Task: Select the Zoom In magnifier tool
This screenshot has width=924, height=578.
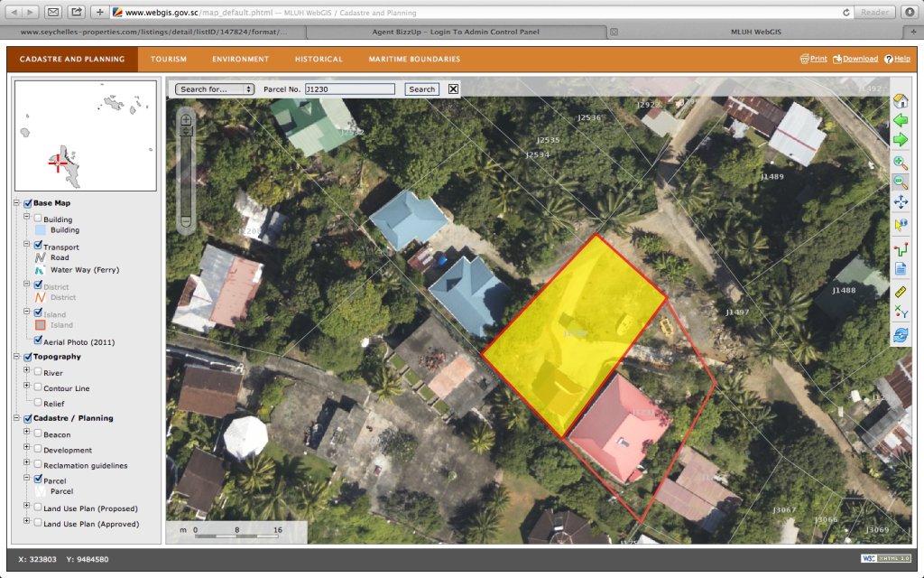Action: pyautogui.click(x=900, y=163)
